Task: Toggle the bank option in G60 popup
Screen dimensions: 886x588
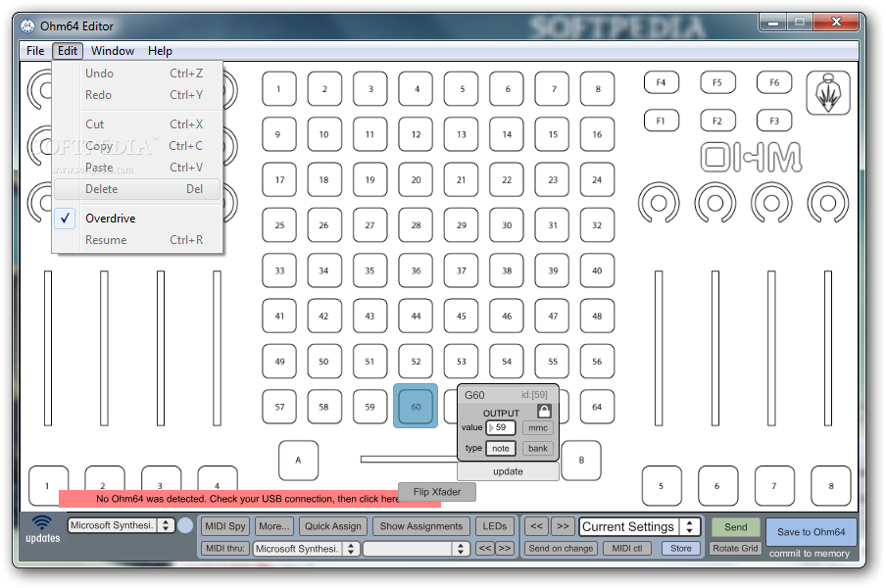Action: 538,449
